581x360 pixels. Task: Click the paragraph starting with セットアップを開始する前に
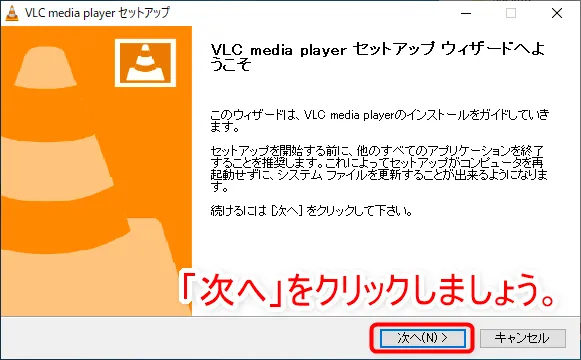pos(379,169)
